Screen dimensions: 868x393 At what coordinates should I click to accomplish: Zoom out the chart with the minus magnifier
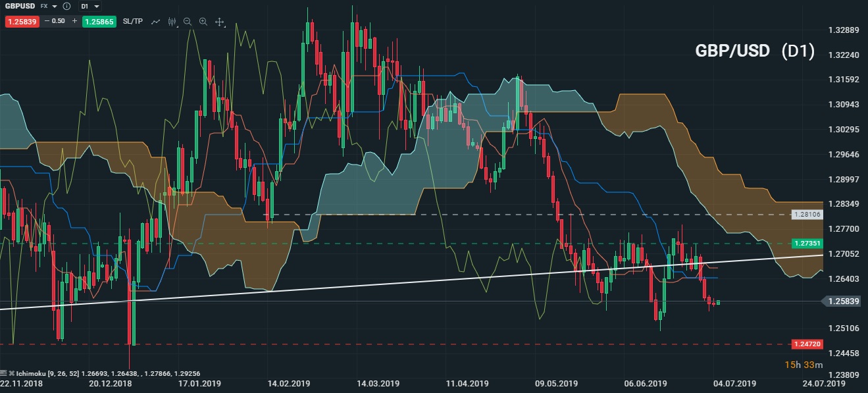tap(188, 21)
